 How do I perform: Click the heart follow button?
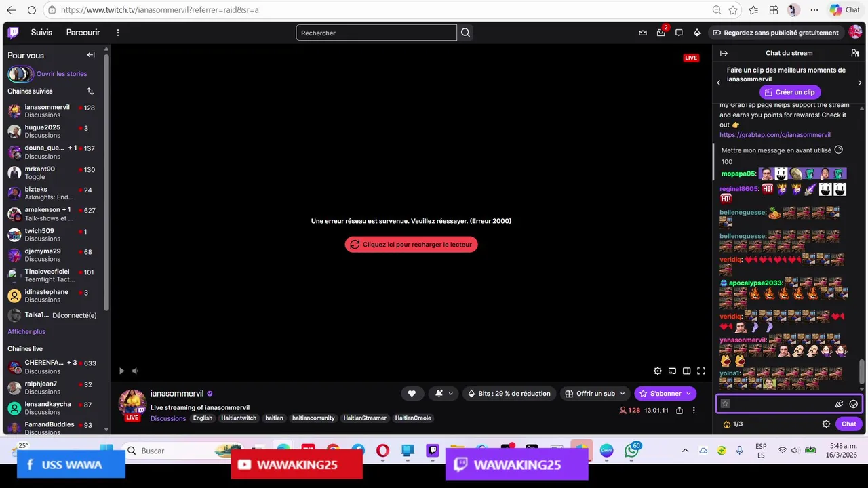[x=412, y=394]
